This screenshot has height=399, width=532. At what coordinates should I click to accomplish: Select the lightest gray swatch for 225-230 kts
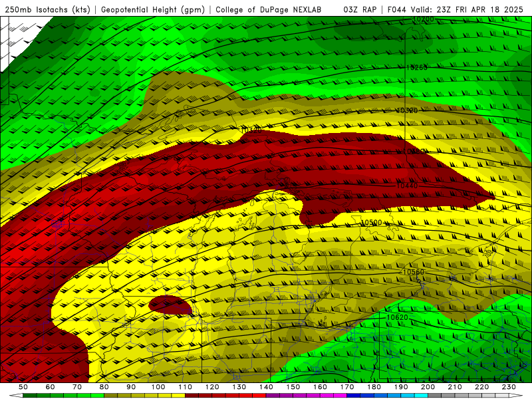click(502, 396)
